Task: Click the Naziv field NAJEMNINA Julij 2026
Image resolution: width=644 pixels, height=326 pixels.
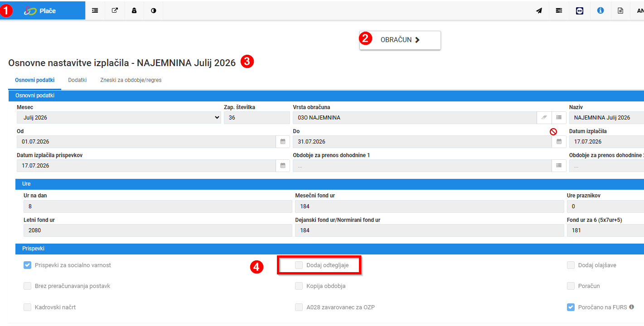Action: coord(606,118)
